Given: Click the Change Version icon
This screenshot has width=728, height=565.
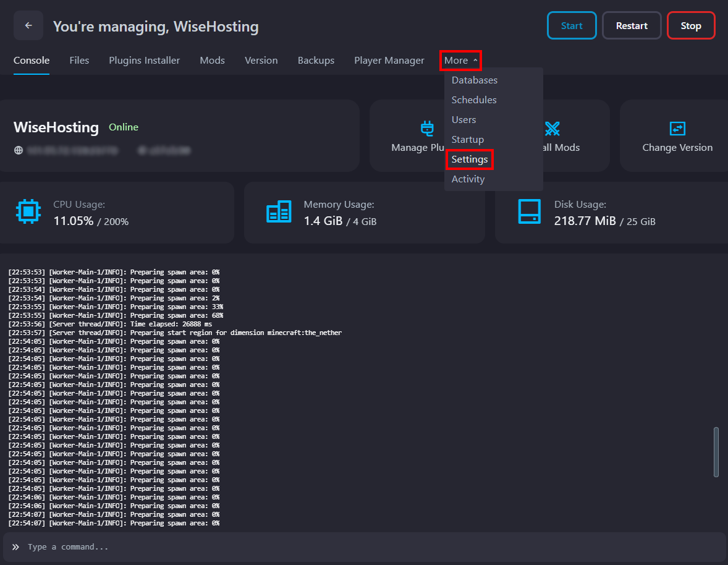Looking at the screenshot, I should tap(678, 129).
